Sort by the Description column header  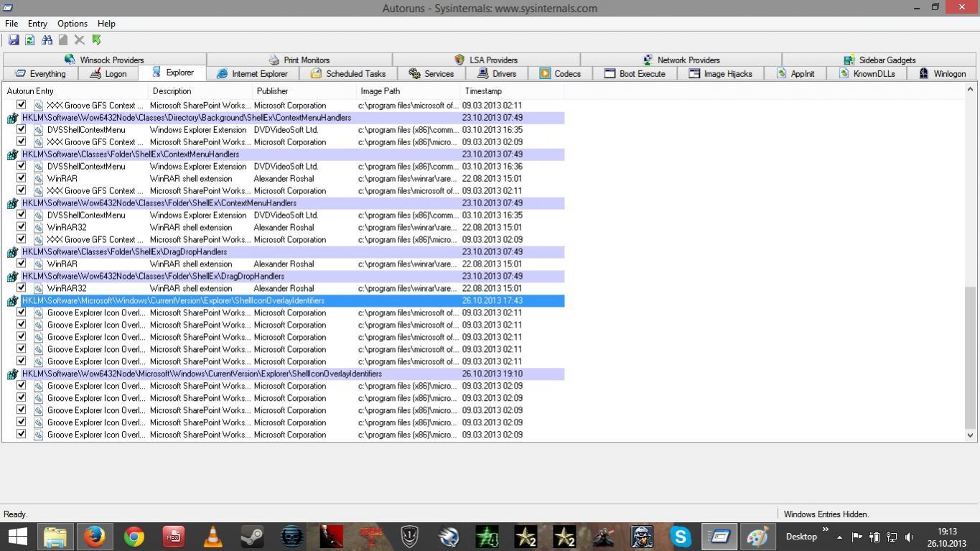[x=200, y=91]
